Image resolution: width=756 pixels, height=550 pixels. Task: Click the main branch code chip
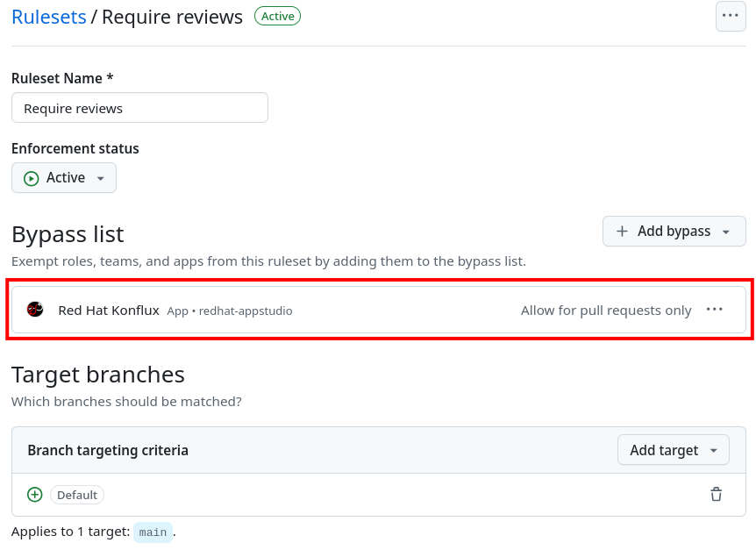(x=153, y=532)
